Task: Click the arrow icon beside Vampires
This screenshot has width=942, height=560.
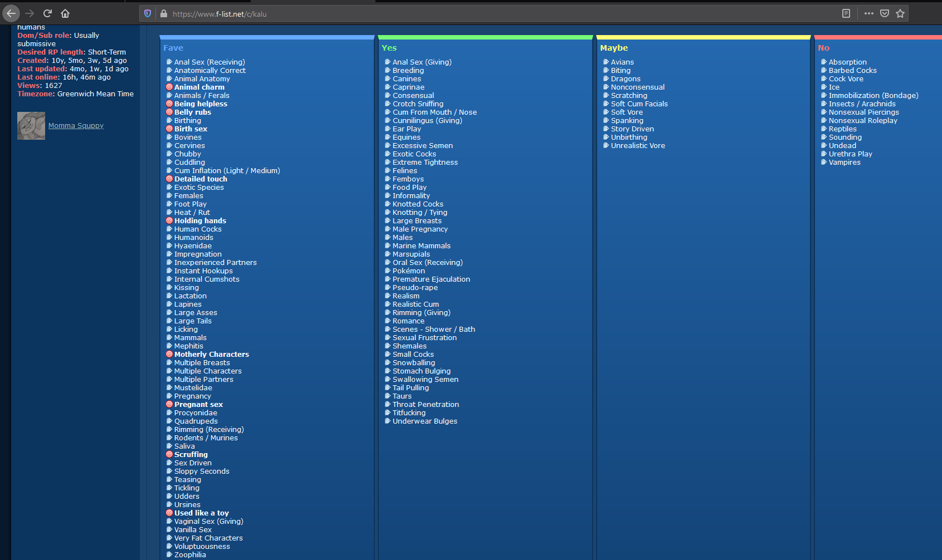Action: click(824, 162)
